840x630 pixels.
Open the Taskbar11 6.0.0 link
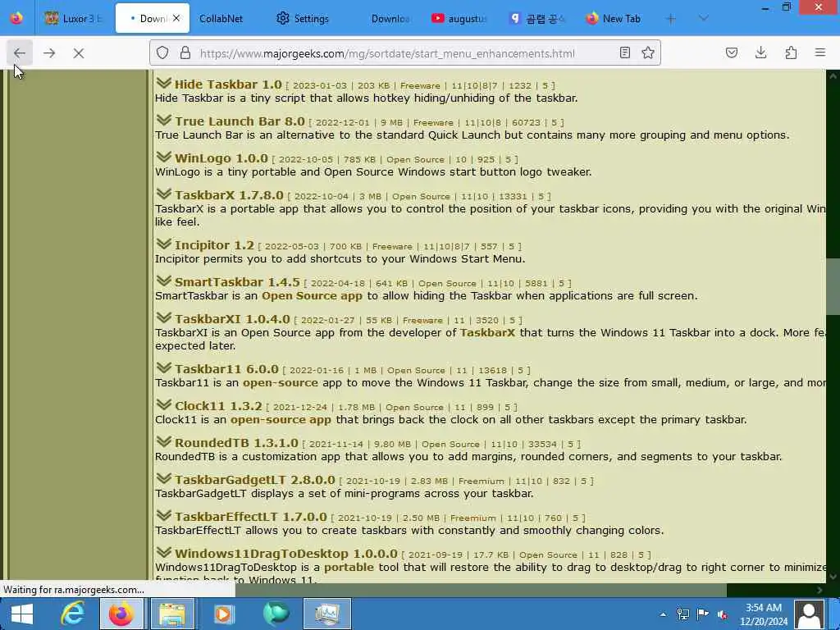click(x=226, y=369)
